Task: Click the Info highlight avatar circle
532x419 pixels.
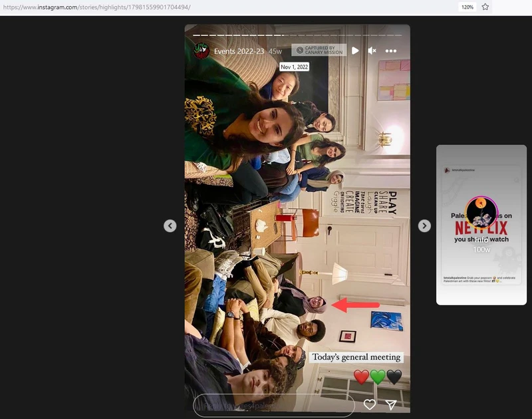Action: point(481,212)
